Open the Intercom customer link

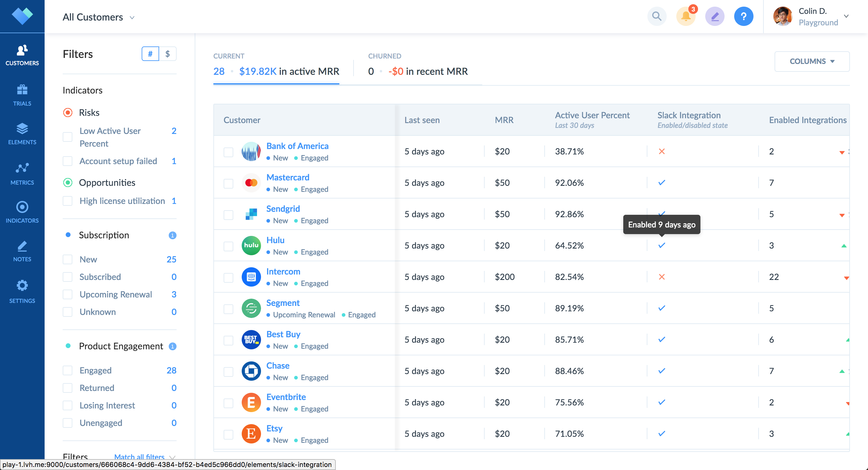283,272
